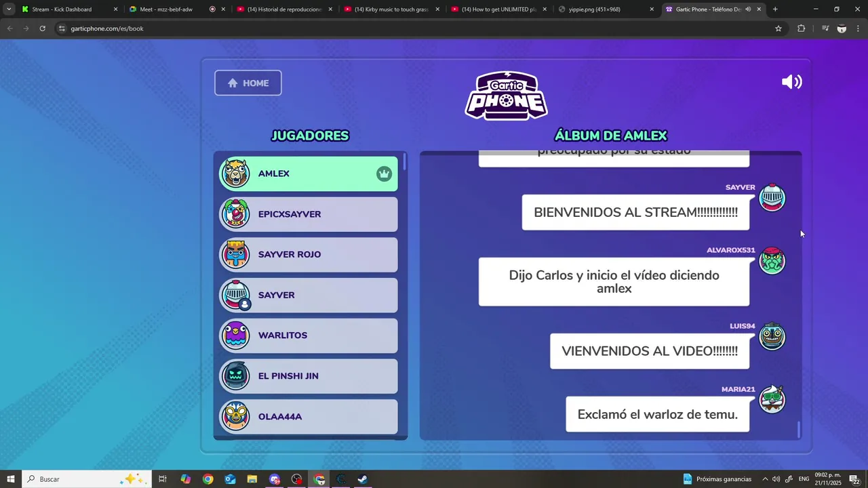This screenshot has width=868, height=488.
Task: Click LUIS94's robot avatar in album
Action: coord(772,337)
